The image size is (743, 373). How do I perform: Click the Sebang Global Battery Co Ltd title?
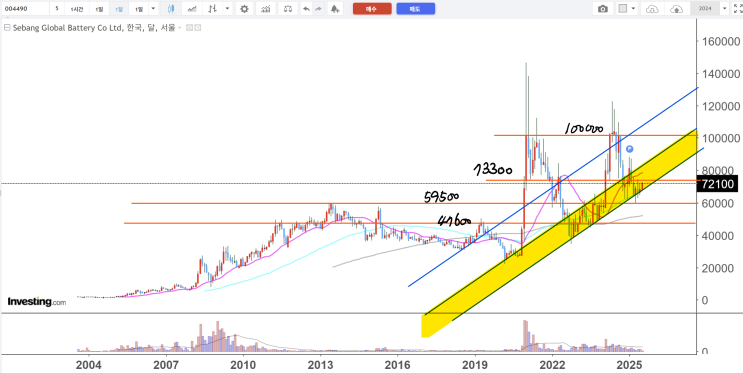pyautogui.click(x=67, y=28)
